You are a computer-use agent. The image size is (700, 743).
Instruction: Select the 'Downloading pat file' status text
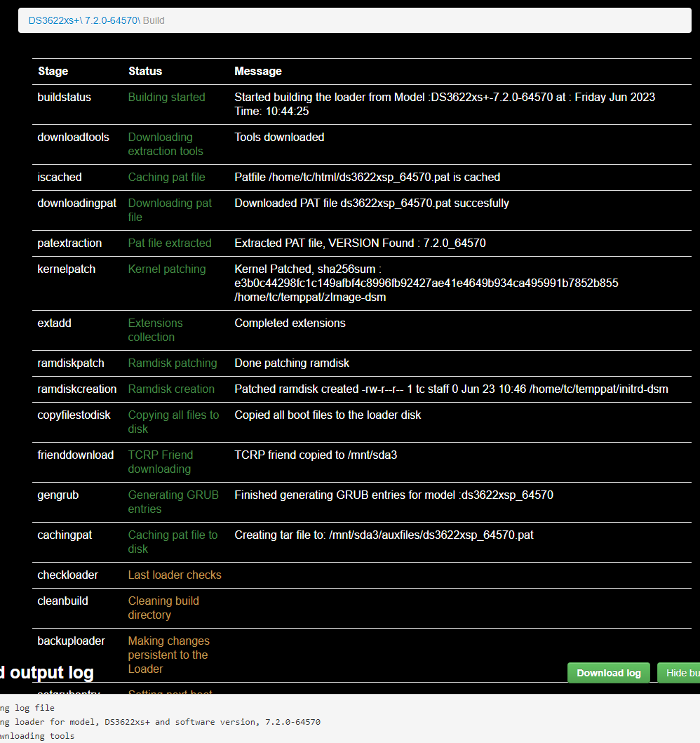coord(170,210)
